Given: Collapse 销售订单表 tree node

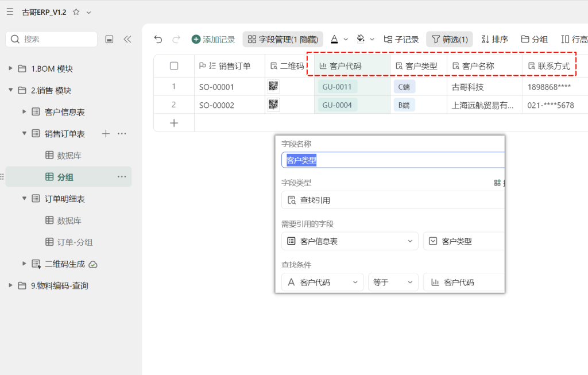Looking at the screenshot, I should [24, 133].
